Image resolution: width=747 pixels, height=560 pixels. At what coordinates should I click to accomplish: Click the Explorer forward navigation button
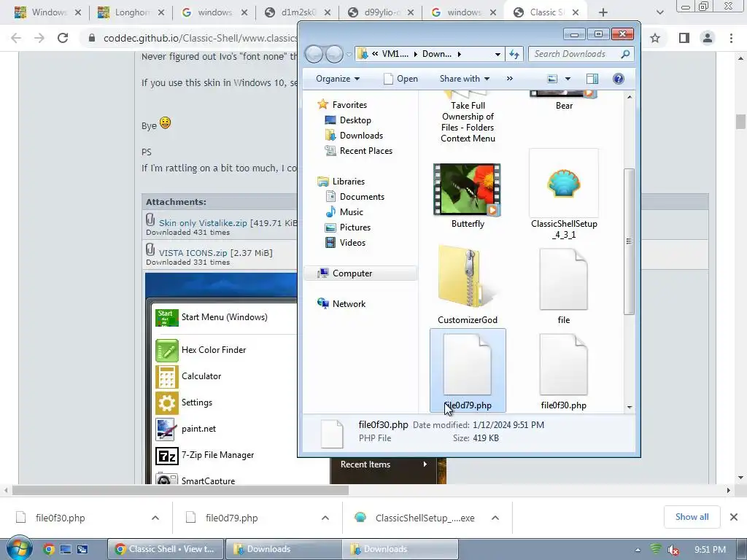click(x=334, y=54)
